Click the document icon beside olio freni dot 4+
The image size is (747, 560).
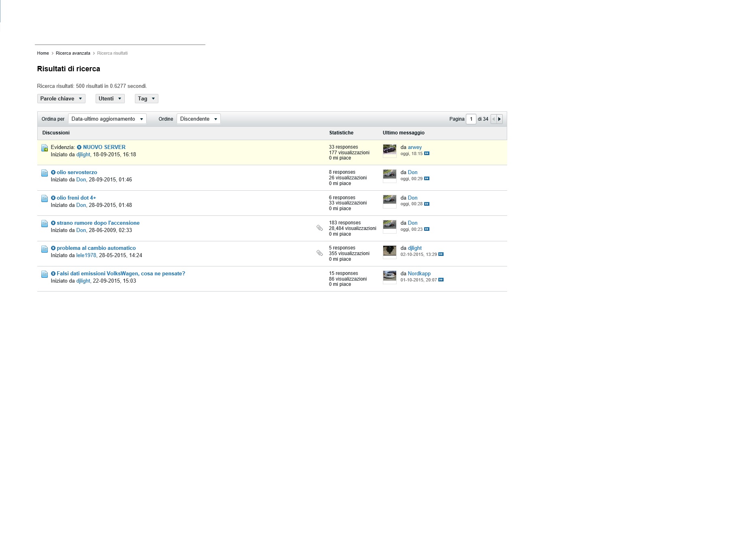click(45, 198)
